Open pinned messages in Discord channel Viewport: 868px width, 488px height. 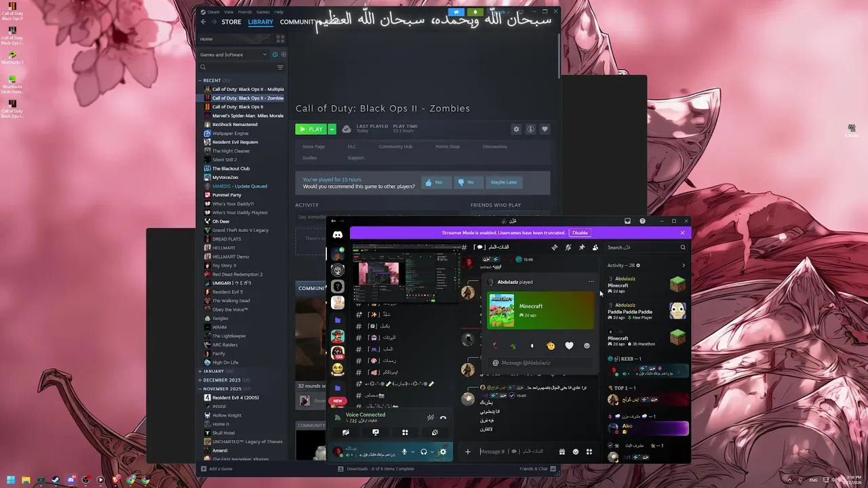pos(582,247)
